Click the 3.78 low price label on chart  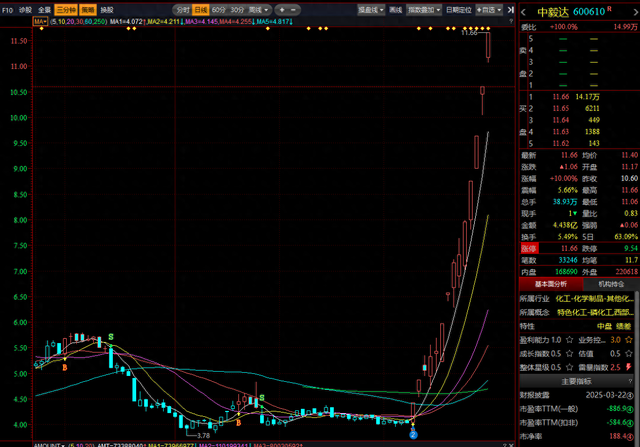click(203, 436)
